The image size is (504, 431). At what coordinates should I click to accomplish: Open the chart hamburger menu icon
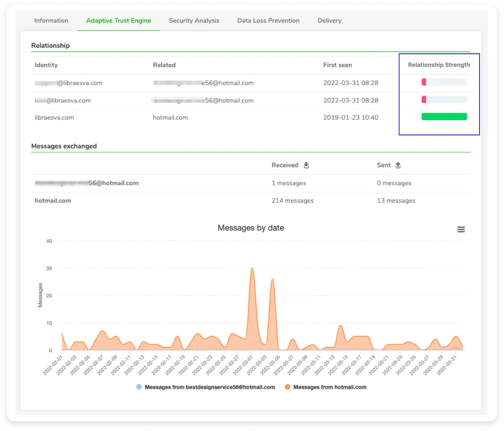click(x=461, y=229)
